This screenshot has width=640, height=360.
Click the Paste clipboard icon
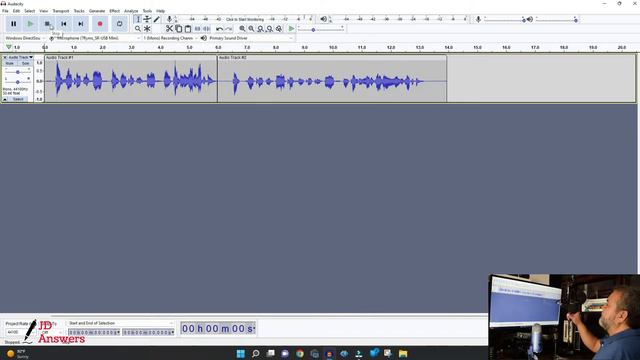(188, 29)
